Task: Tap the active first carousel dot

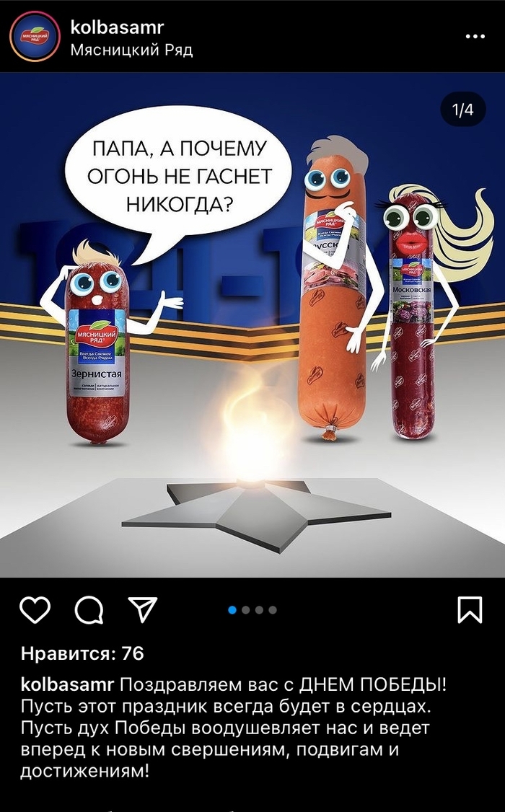Action: click(232, 610)
